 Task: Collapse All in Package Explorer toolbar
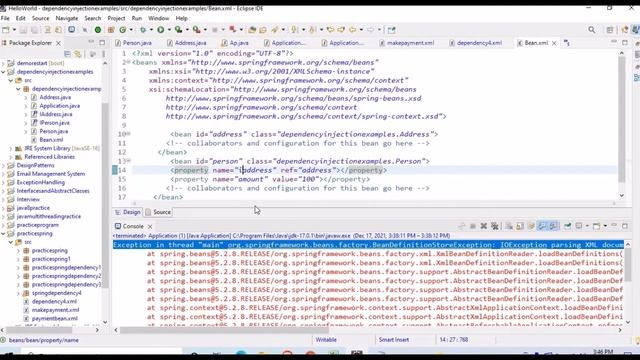tap(67, 54)
